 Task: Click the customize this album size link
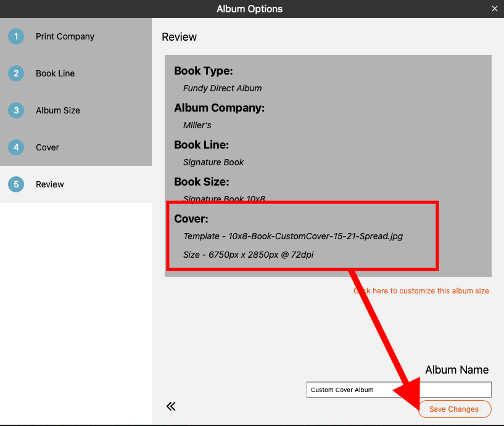[421, 291]
